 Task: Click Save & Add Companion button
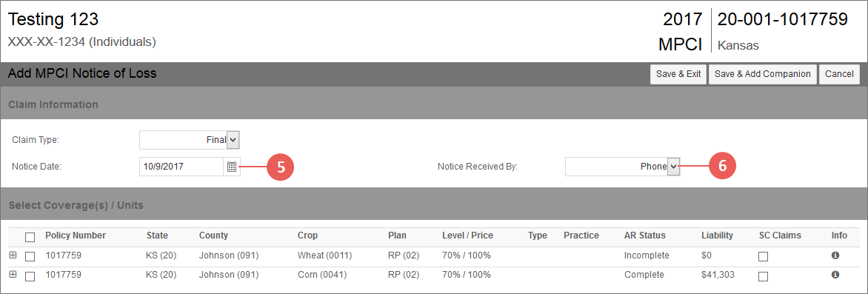762,74
